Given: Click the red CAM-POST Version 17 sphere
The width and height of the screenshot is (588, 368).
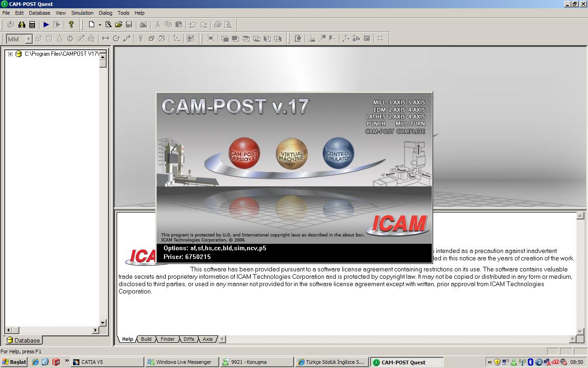Looking at the screenshot, I should click(x=244, y=154).
